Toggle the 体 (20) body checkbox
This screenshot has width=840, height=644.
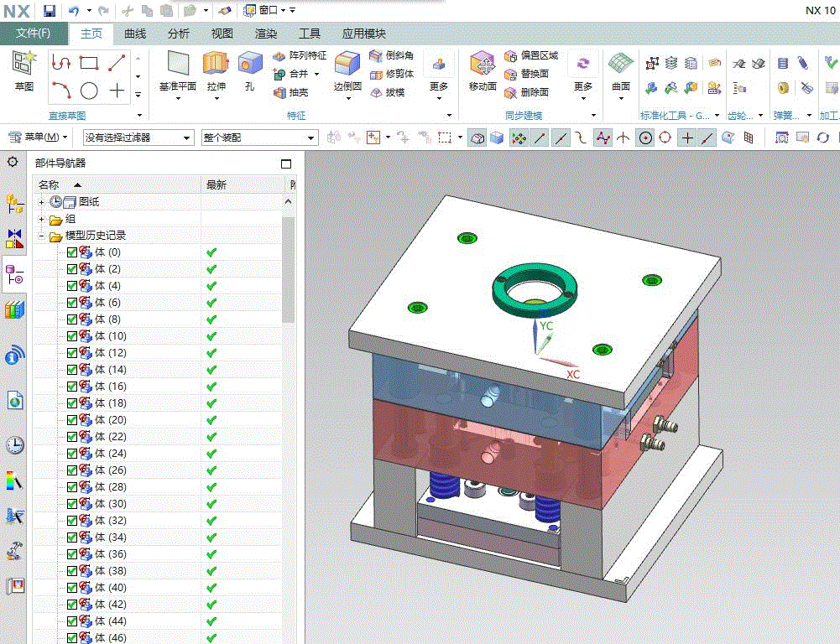72,420
